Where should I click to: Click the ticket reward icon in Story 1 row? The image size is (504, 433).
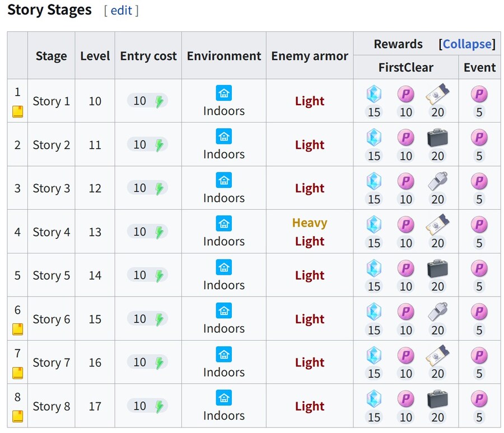437,94
